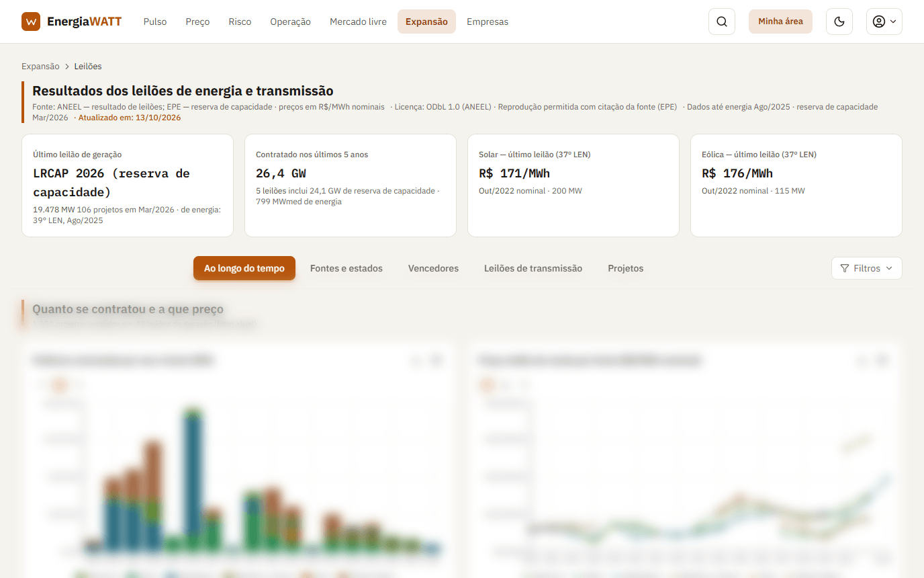Visit the Empresas section
Screen dimensions: 924x578
pyautogui.click(x=488, y=22)
